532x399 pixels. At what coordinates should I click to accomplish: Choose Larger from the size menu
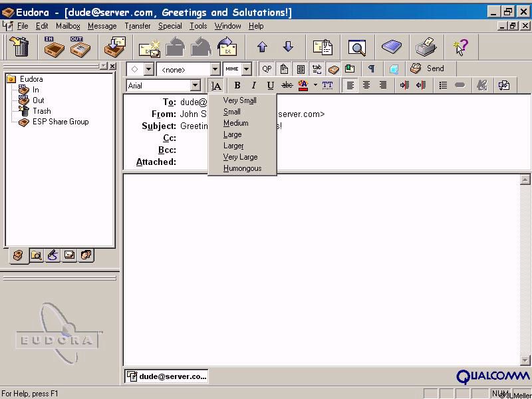point(233,146)
